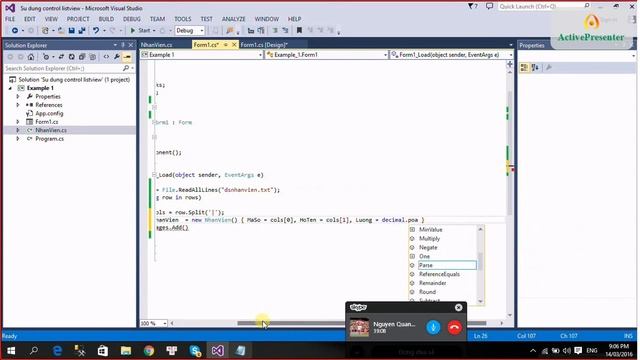Viewport: 640px width, 360px height.
Task: Click the Navigate Backward toolbar icon
Action: (x=15, y=31)
